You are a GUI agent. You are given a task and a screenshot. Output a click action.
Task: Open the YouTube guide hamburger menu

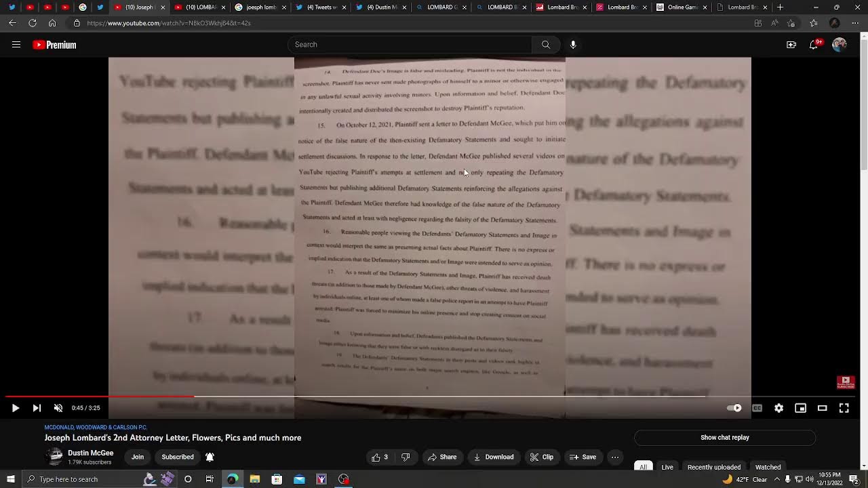coord(16,45)
